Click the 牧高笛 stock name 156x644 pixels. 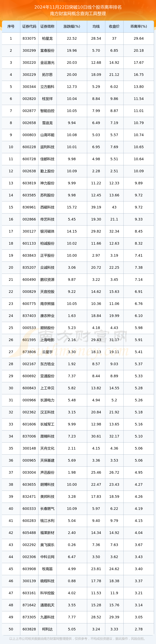(47, 569)
